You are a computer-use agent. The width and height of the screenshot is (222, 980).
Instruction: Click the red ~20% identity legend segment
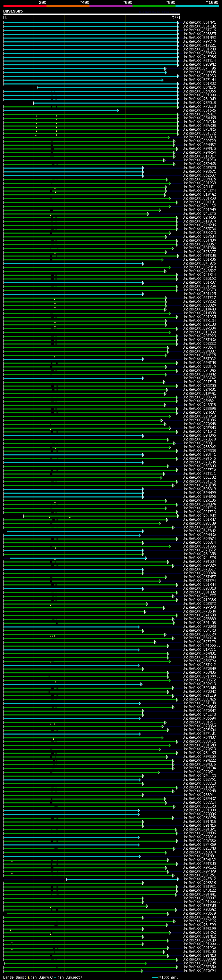[x=25, y=6]
